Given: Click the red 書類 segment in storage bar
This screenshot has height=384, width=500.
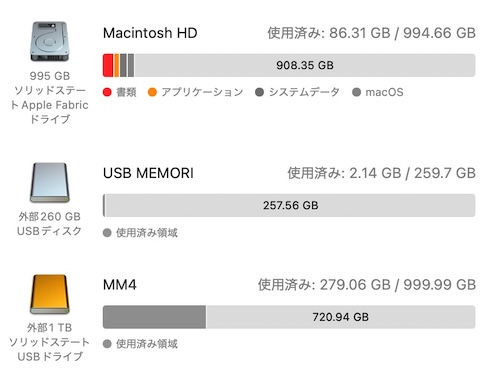Looking at the screenshot, I should tap(108, 65).
